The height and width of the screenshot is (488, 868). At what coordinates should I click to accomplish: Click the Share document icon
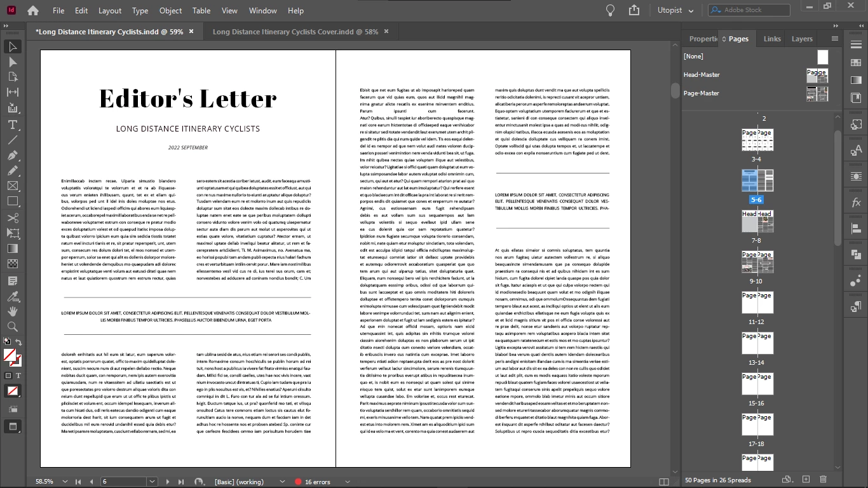click(x=634, y=10)
